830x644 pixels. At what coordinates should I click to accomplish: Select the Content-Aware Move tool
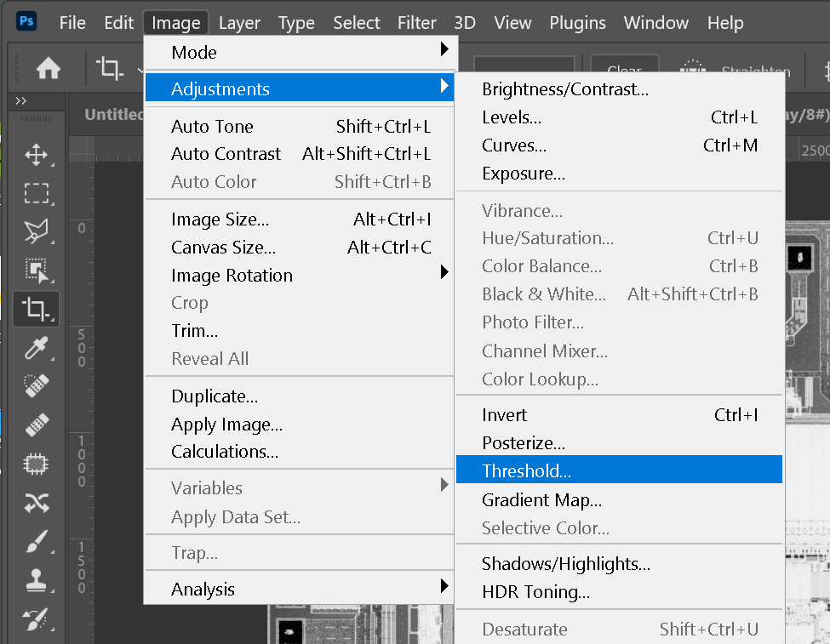coord(37,503)
